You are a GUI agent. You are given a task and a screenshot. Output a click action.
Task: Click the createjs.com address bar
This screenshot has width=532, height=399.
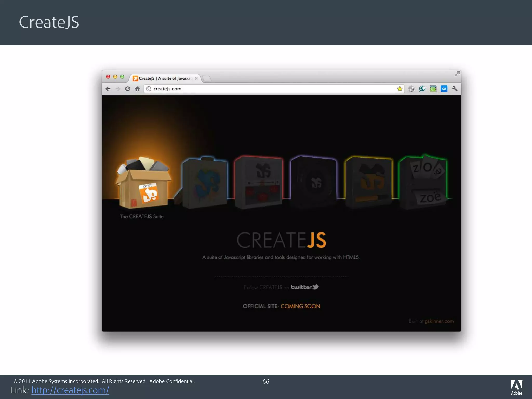pyautogui.click(x=274, y=89)
